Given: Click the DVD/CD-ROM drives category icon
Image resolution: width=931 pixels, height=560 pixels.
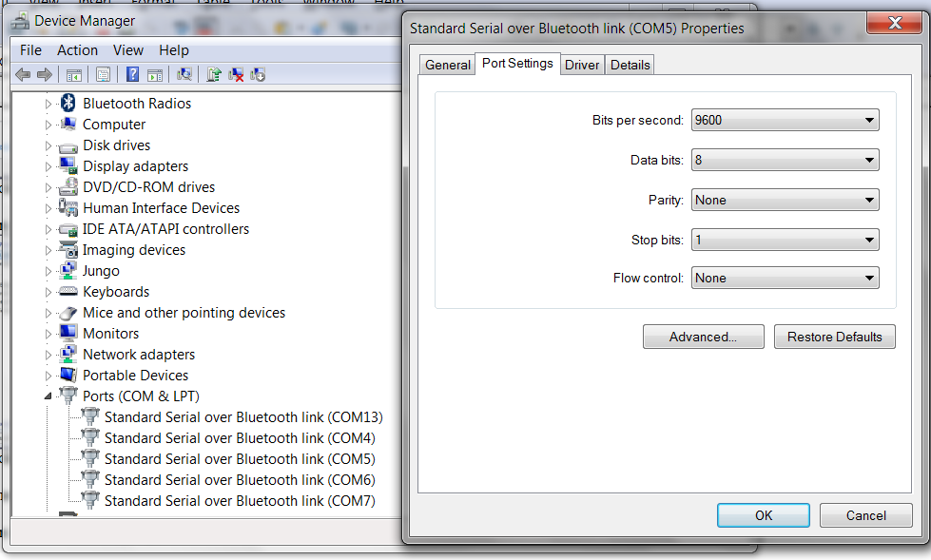Looking at the screenshot, I should click(68, 187).
